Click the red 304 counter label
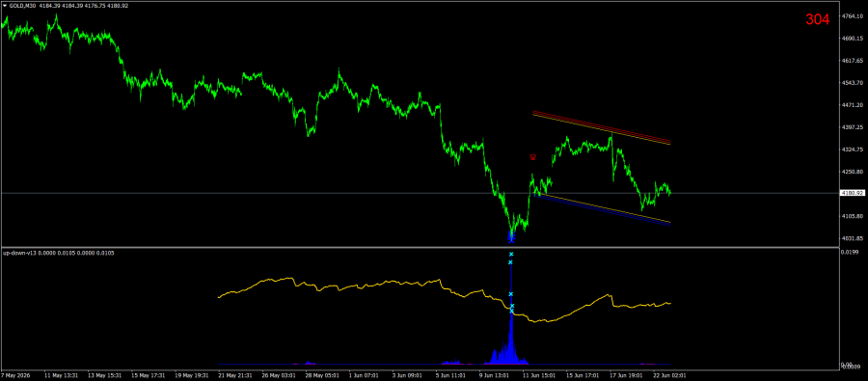 (x=818, y=20)
